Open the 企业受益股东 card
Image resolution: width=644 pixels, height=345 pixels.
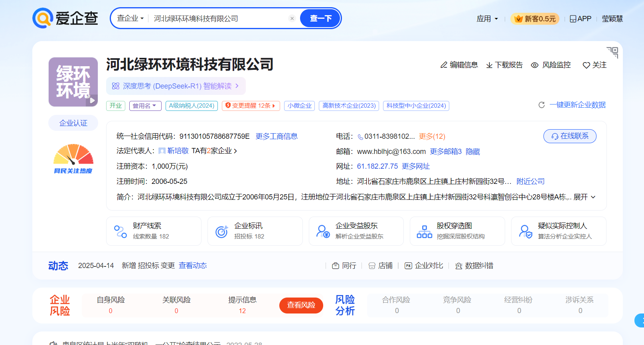(x=356, y=231)
